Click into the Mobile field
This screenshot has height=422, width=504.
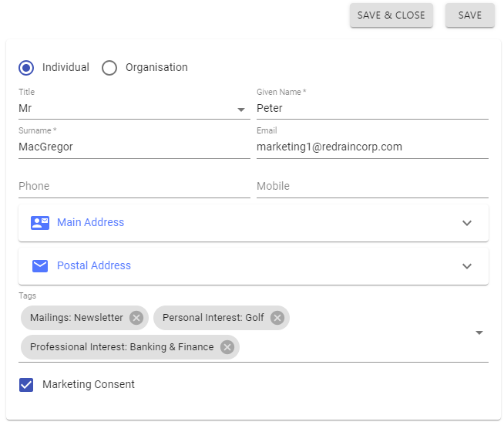[x=372, y=186]
